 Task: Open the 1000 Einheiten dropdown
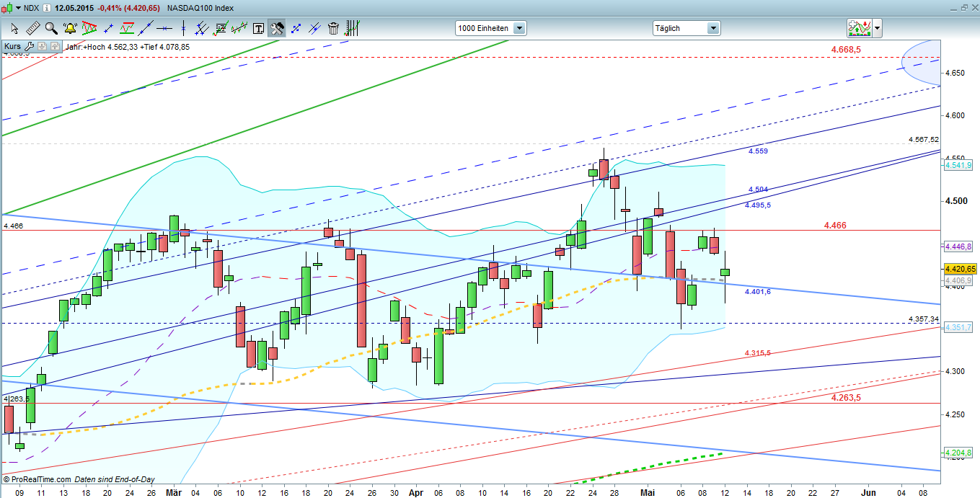tap(490, 28)
